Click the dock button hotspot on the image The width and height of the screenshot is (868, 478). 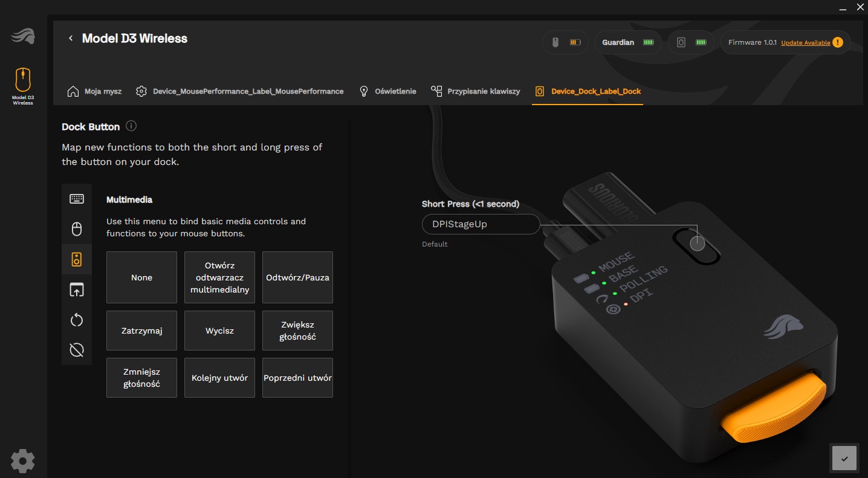click(698, 244)
